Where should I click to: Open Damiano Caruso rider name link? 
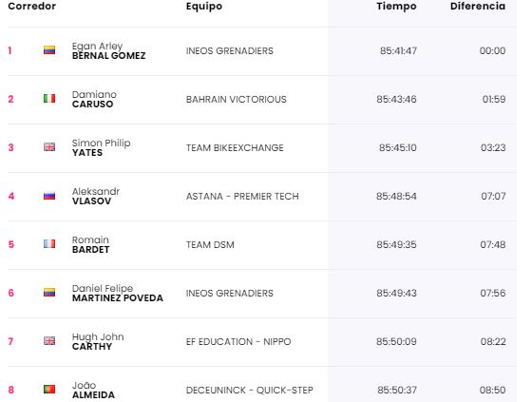pos(94,99)
